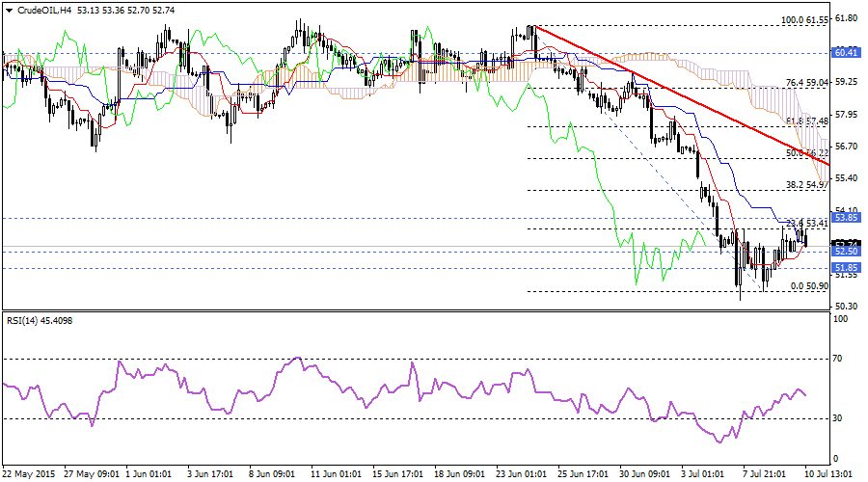Click the RSI 30 oversold level label

[837, 417]
